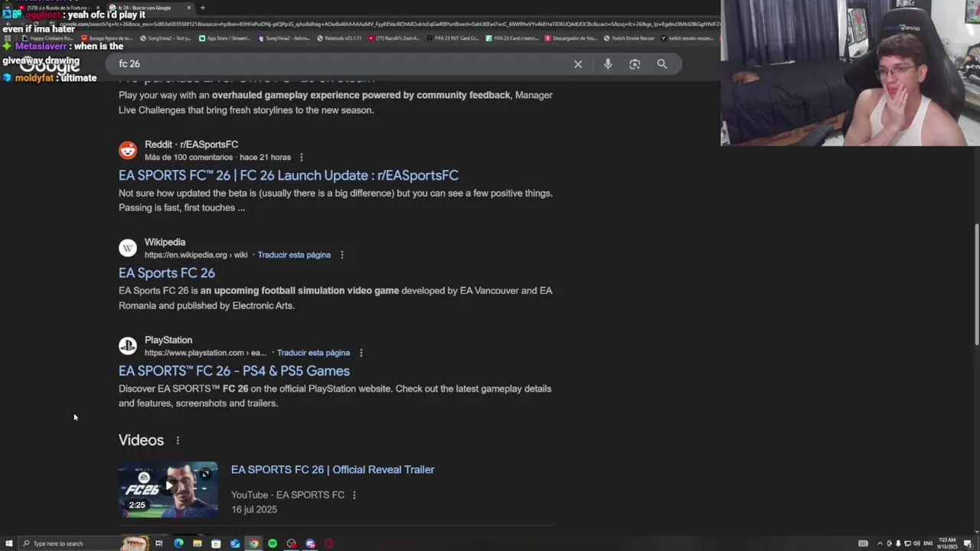980x551 pixels.
Task: Open a new browser tab
Action: pyautogui.click(x=202, y=8)
